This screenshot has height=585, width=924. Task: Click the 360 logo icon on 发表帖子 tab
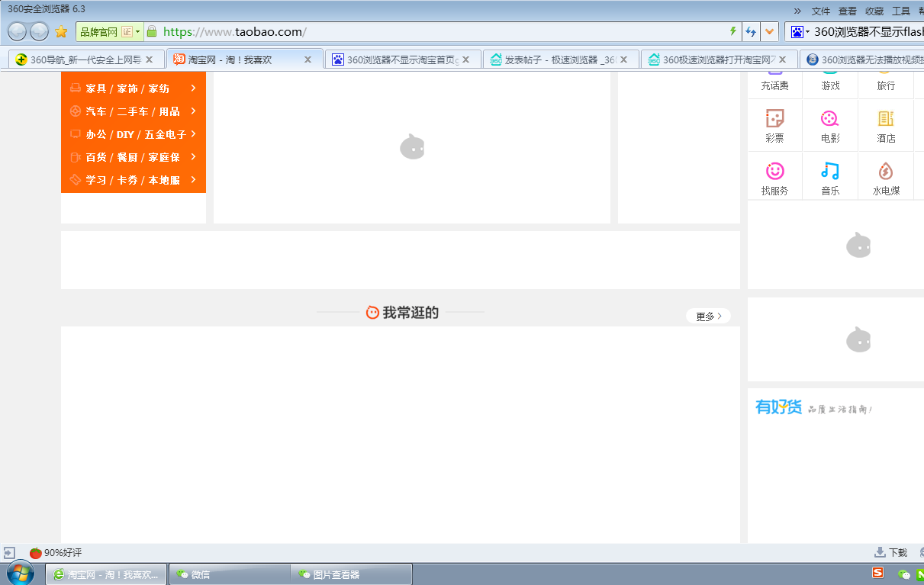(x=497, y=59)
